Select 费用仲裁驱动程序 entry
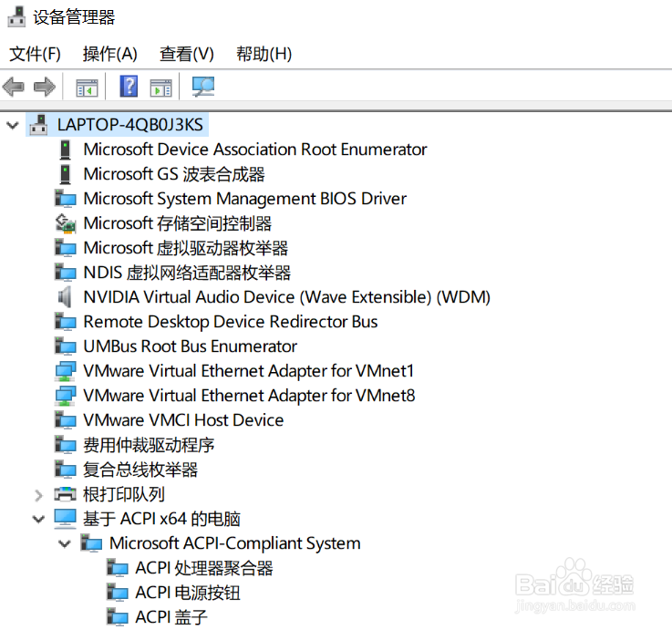The height and width of the screenshot is (630, 672). [149, 445]
